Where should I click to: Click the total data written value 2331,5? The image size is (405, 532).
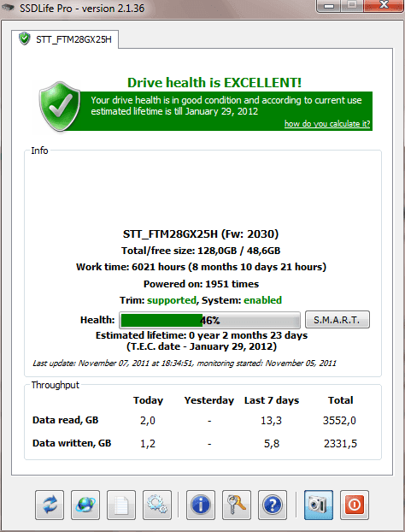click(x=340, y=444)
